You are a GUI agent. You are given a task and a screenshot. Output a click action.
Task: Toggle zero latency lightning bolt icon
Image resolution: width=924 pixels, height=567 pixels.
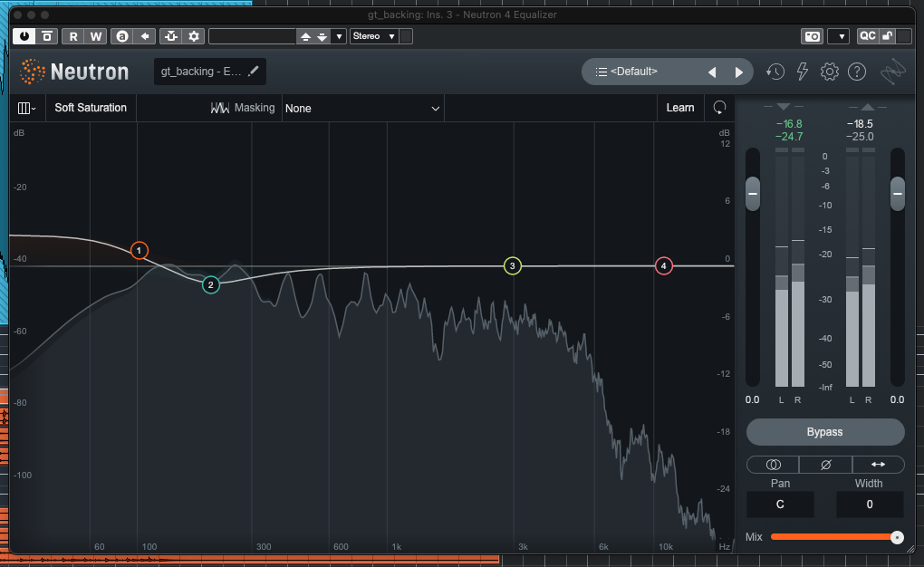point(802,72)
